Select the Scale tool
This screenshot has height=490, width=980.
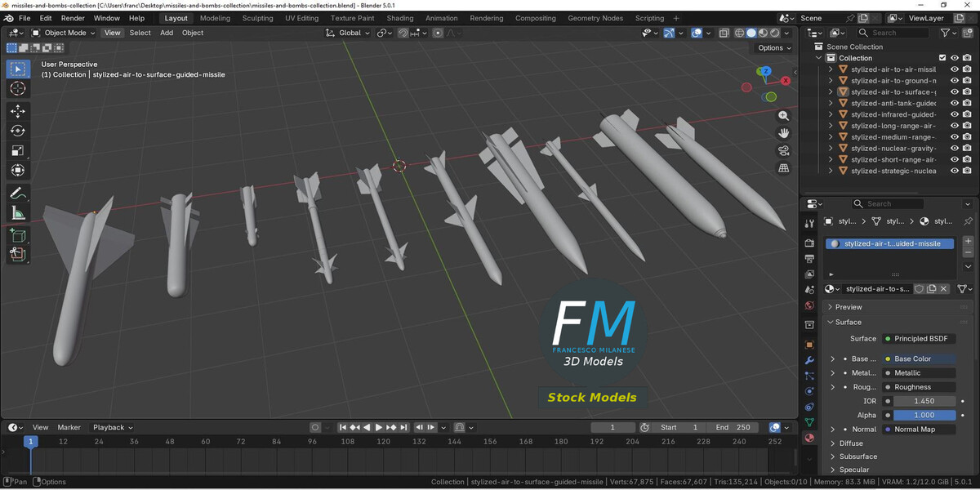(17, 151)
